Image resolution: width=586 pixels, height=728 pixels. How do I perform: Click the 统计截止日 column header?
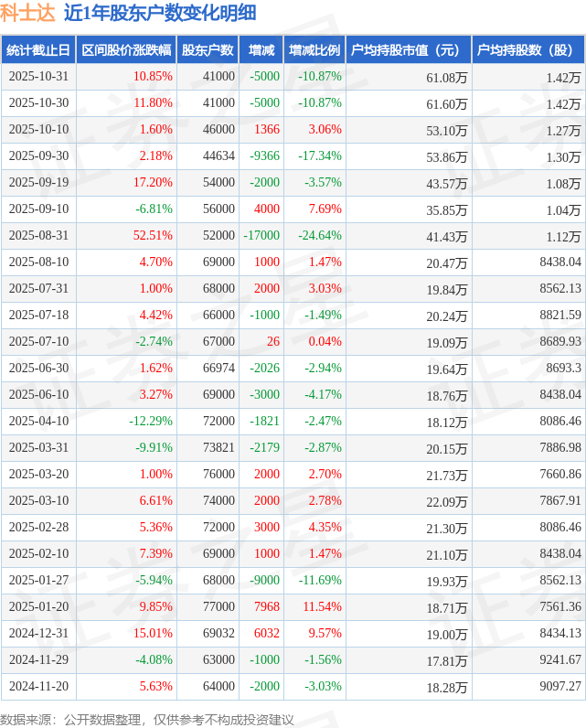point(38,50)
